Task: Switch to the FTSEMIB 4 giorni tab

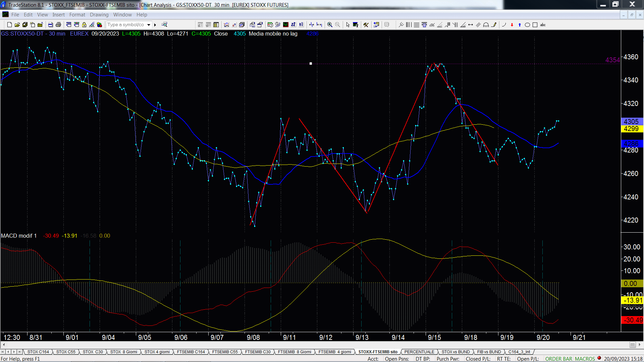Action: tap(335, 352)
